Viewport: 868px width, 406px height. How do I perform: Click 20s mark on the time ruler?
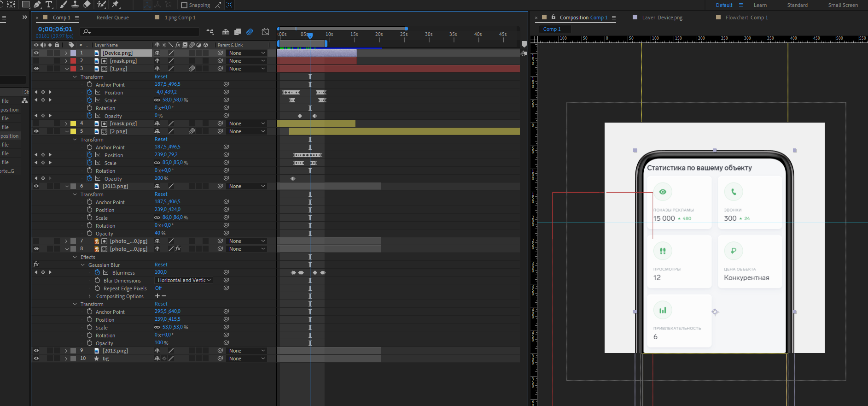[379, 35]
